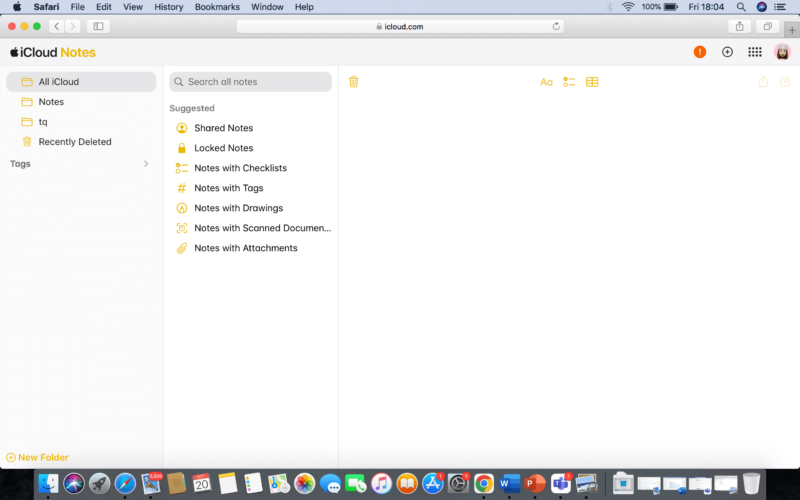
Task: Go forward with Safari forward arrow
Action: click(x=72, y=26)
